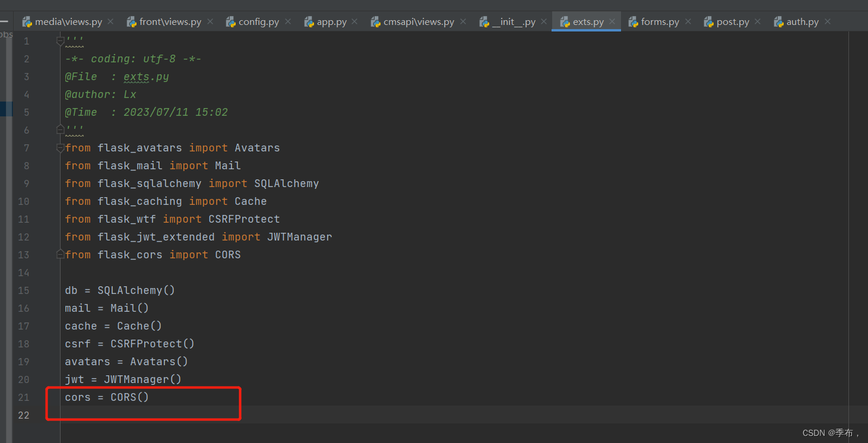The width and height of the screenshot is (868, 443).
Task: Click 'CSRFProtect' in the line 11 import
Action: [244, 219]
